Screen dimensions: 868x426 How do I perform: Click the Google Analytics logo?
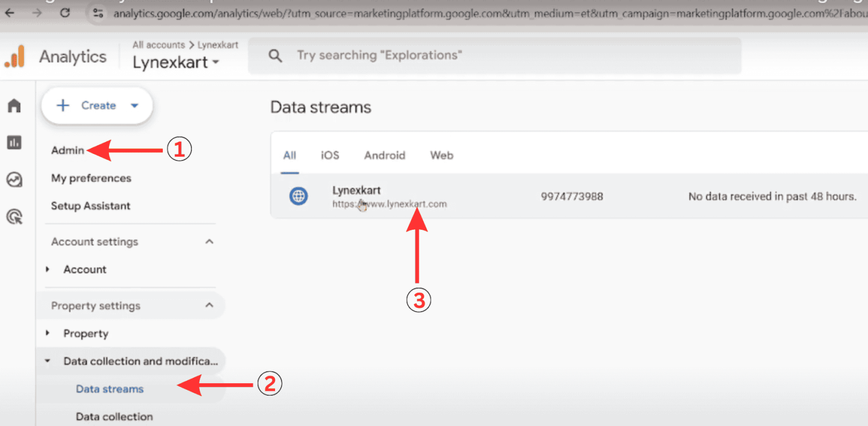click(x=15, y=56)
